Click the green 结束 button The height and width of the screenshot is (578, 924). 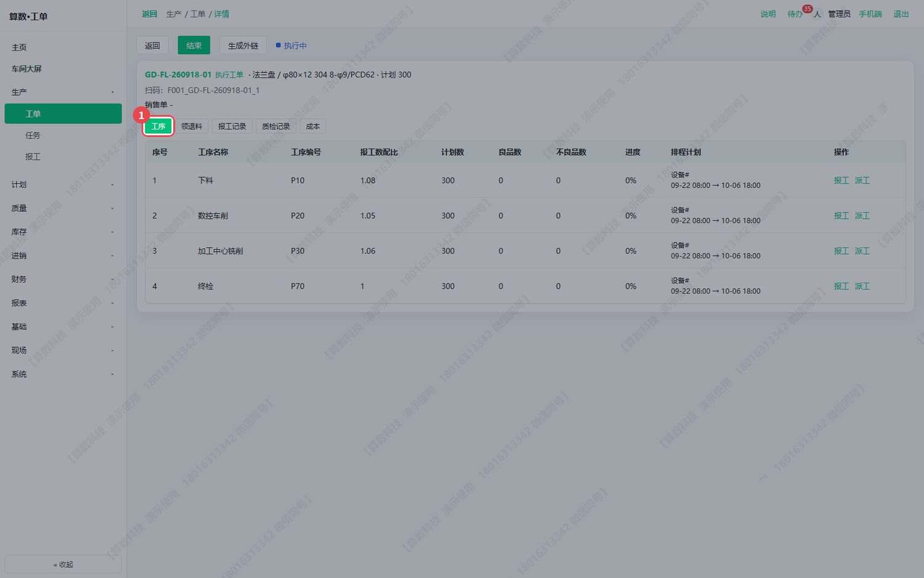pos(194,46)
